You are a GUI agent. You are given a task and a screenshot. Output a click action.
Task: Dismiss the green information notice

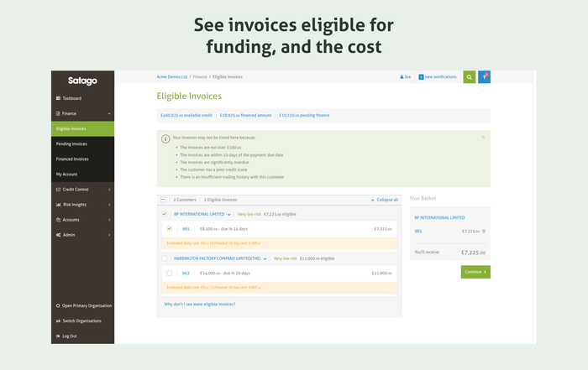[483, 137]
